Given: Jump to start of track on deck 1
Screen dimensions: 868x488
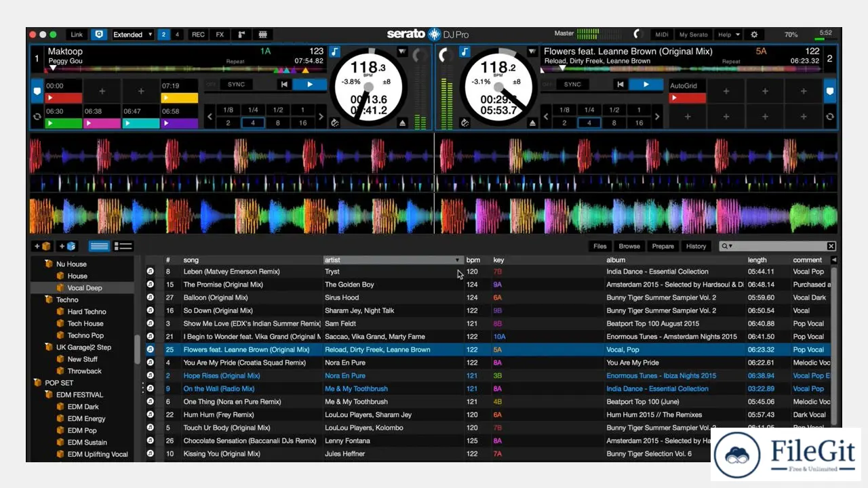Looking at the screenshot, I should [x=285, y=84].
